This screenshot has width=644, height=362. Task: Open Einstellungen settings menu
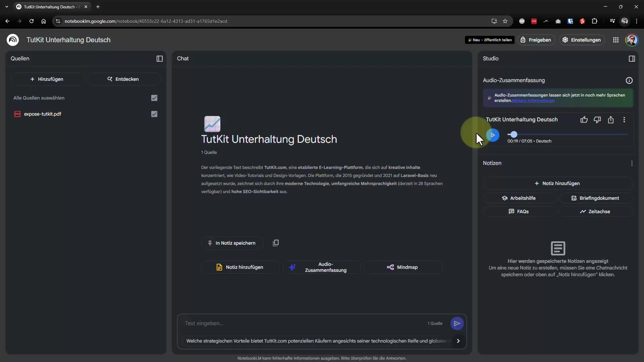click(x=582, y=40)
